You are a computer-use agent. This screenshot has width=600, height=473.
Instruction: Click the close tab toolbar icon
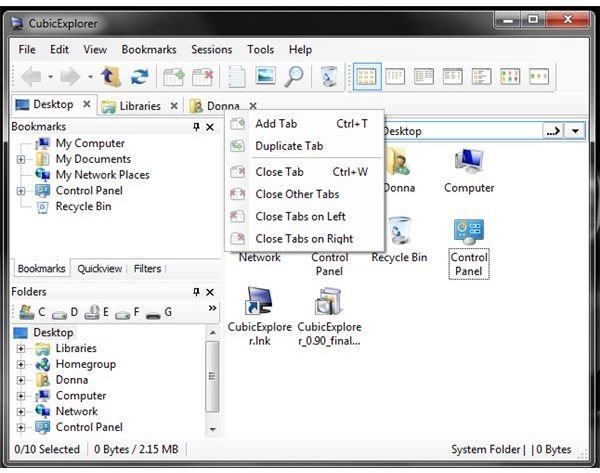pos(202,77)
